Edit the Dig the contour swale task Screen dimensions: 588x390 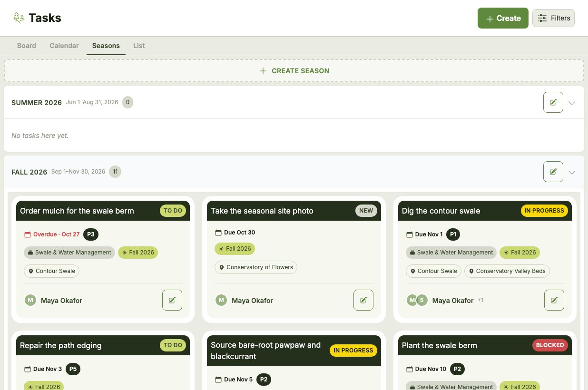[554, 300]
